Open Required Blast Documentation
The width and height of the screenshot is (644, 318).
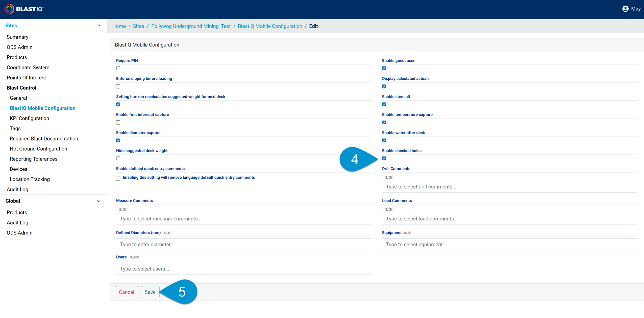click(44, 139)
